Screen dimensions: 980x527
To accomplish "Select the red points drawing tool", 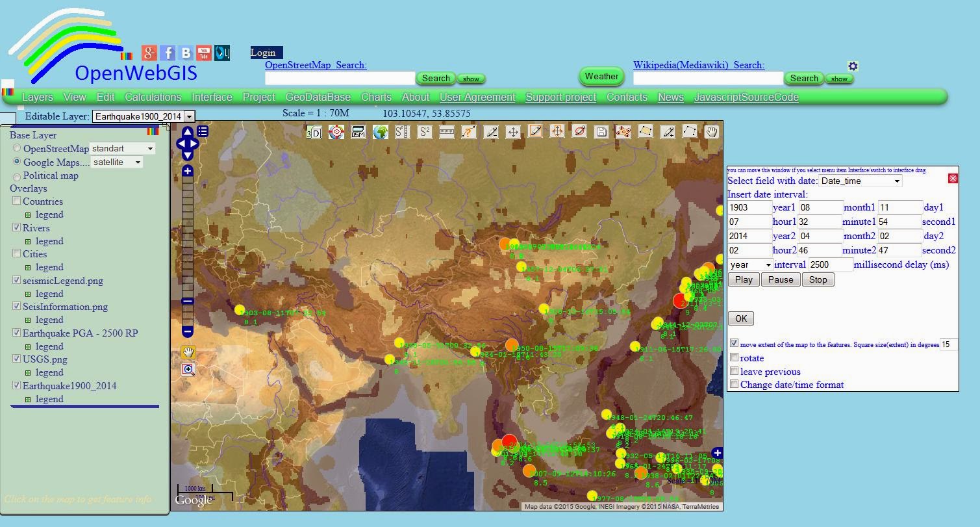I will pos(623,133).
